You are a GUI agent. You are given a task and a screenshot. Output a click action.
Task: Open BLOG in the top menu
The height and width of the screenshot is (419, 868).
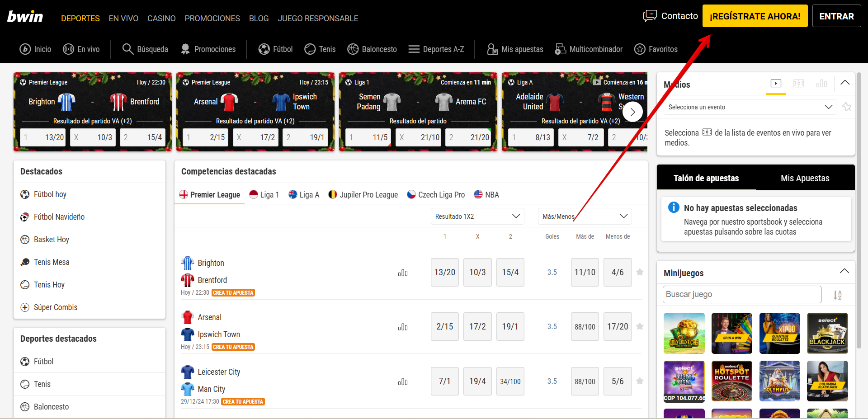pyautogui.click(x=259, y=19)
